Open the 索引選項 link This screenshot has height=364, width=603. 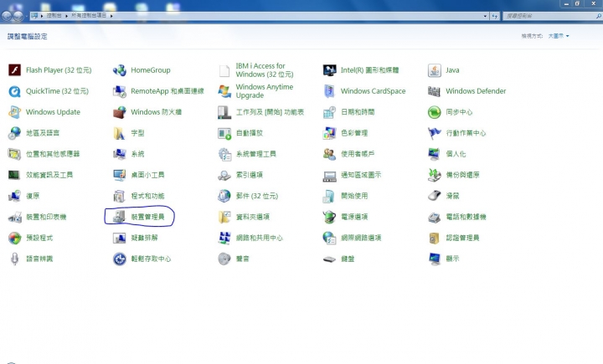point(250,175)
